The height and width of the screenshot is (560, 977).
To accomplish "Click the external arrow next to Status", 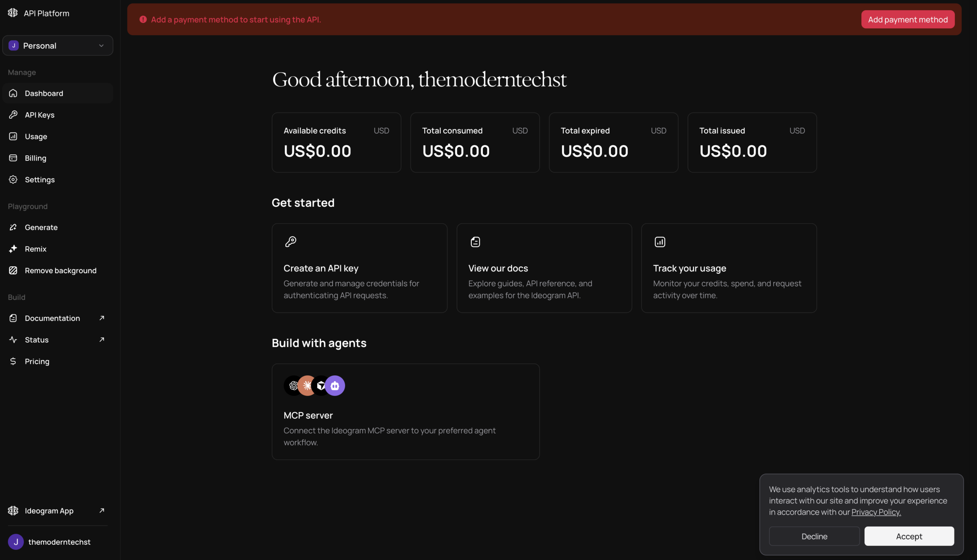I will point(102,339).
